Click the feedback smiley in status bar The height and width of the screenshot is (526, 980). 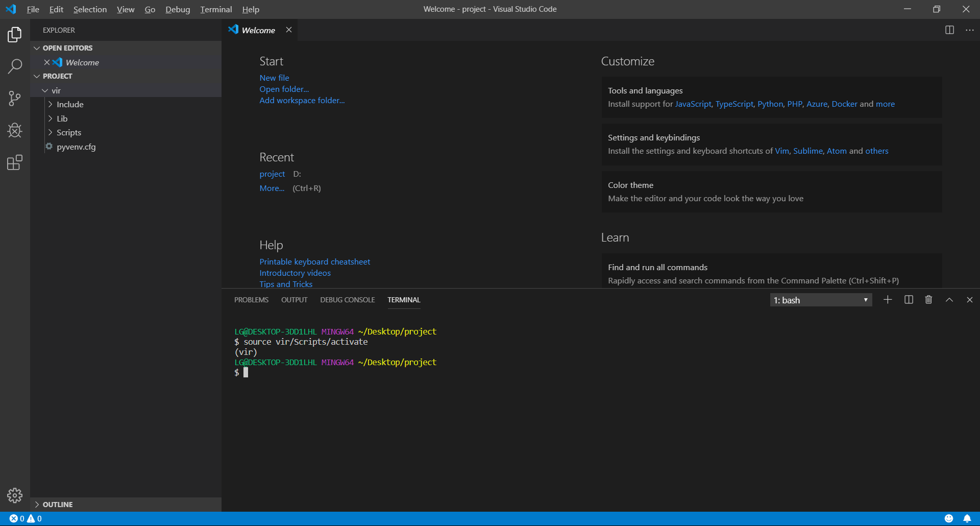(949, 518)
